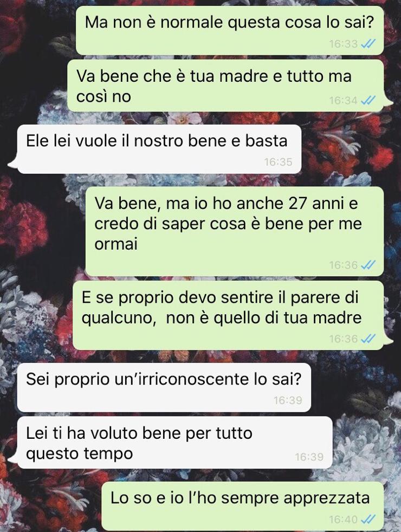Select message 'Va bene che è tua madre'
The height and width of the screenshot is (532, 401).
(225, 86)
